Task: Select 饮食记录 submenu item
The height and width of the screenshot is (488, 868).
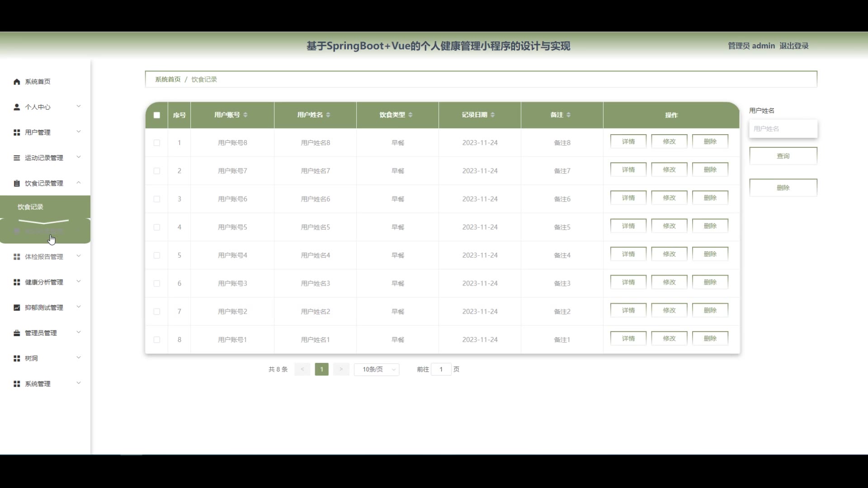Action: (31, 207)
